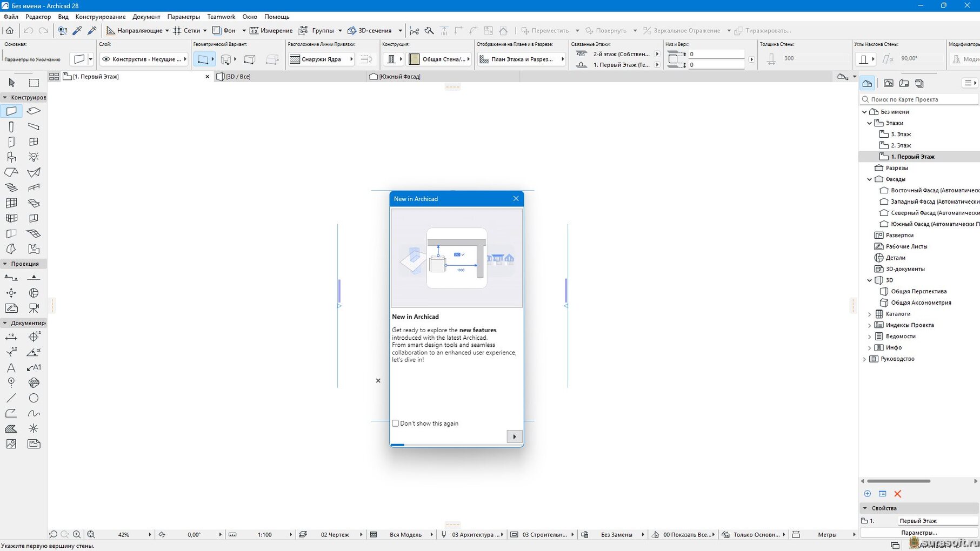Select the Window tool
Image resolution: width=980 pixels, height=551 pixels.
point(34,142)
